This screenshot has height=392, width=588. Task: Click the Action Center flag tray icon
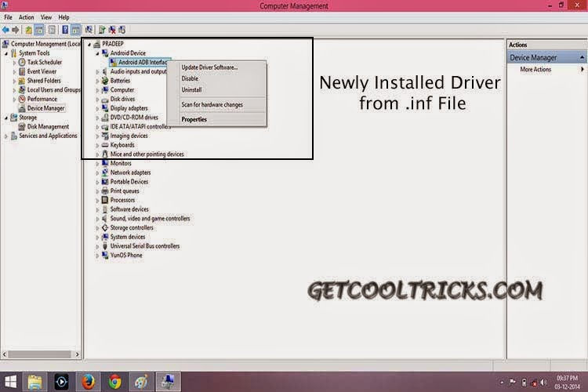(x=512, y=383)
